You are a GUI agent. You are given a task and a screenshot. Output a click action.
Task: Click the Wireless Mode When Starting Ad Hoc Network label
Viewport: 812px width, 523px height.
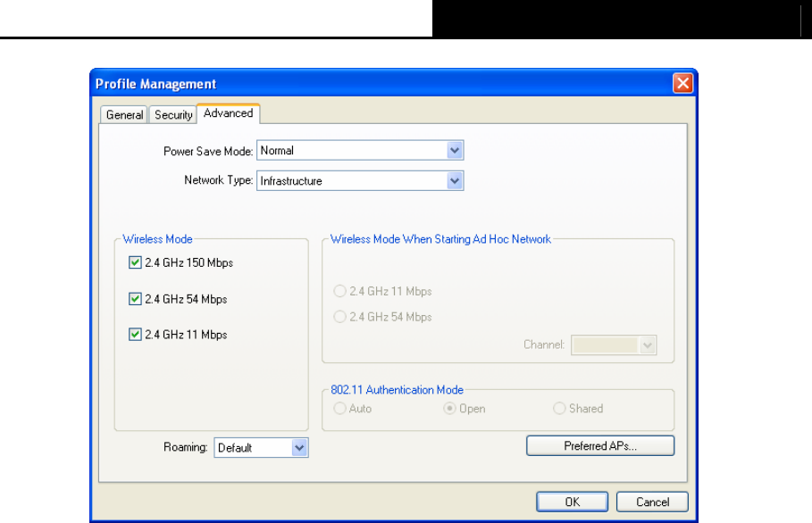(x=440, y=239)
